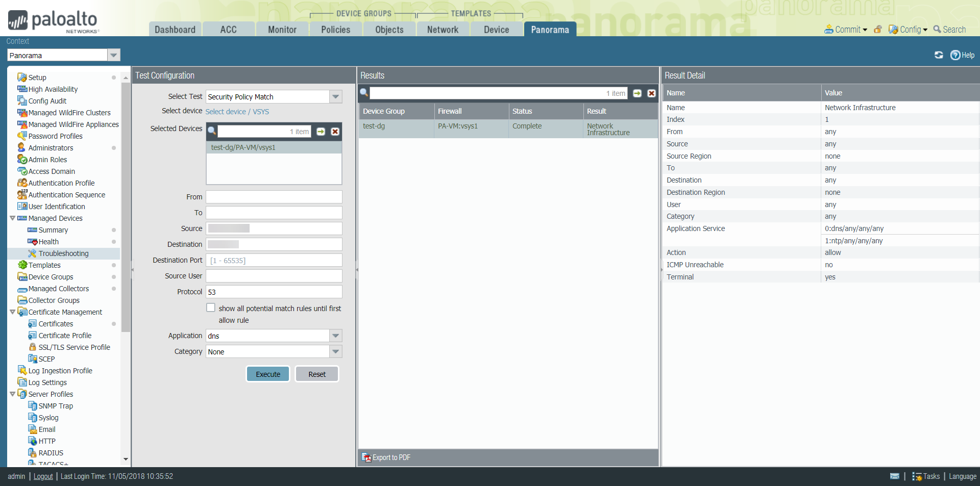Click the Select device / VSYS link
Screen dimensions: 980x486
click(x=237, y=112)
